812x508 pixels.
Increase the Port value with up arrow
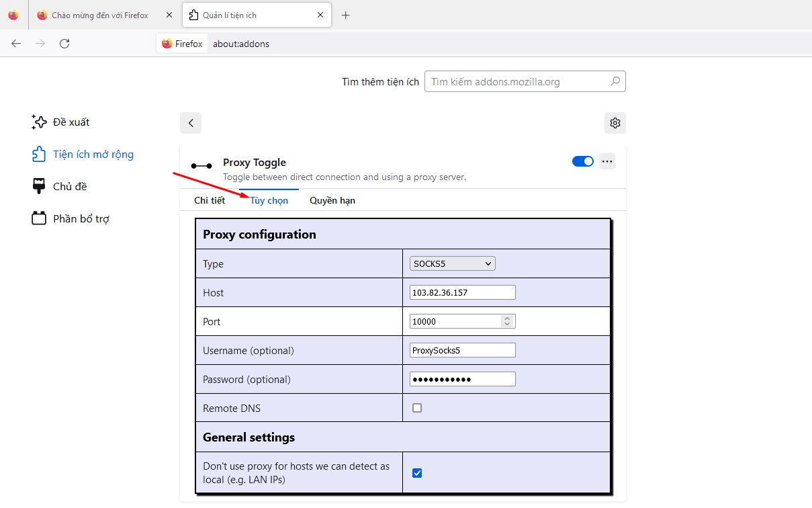508,318
